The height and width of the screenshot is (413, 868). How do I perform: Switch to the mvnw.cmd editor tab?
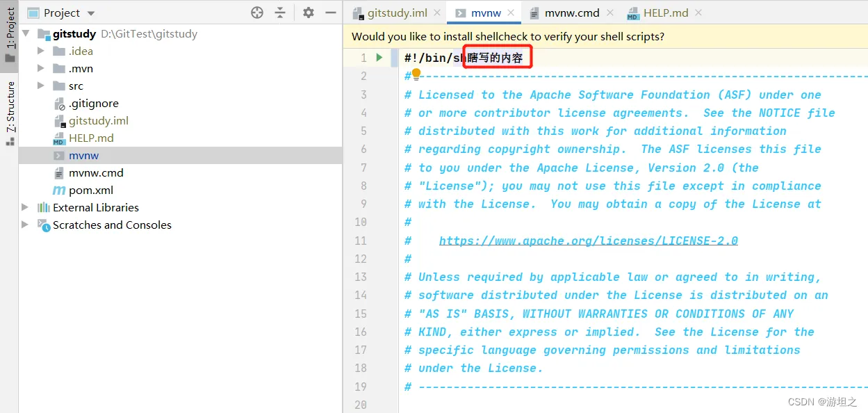click(x=572, y=13)
